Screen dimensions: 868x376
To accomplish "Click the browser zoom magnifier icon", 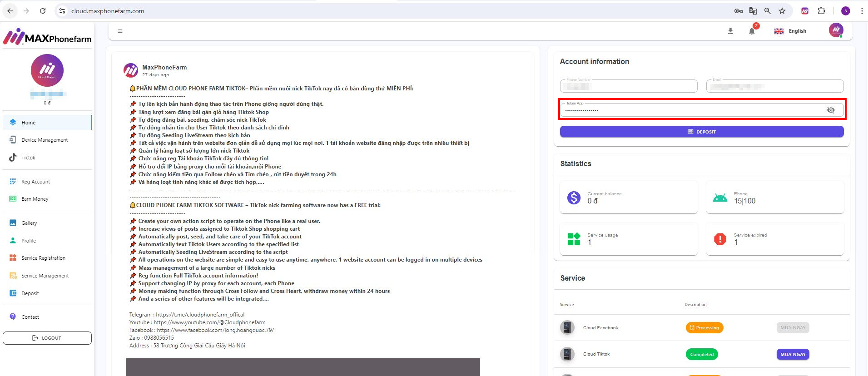I will pos(768,11).
